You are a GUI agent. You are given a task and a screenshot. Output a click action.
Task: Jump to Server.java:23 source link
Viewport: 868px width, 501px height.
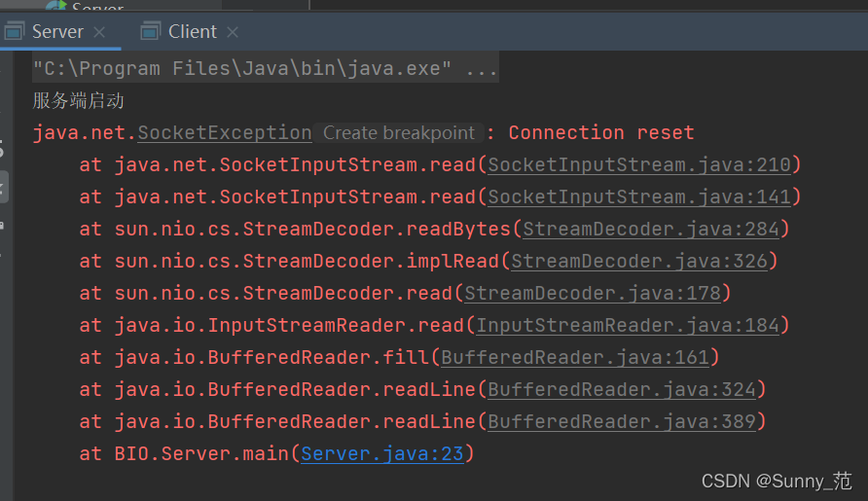tap(382, 454)
